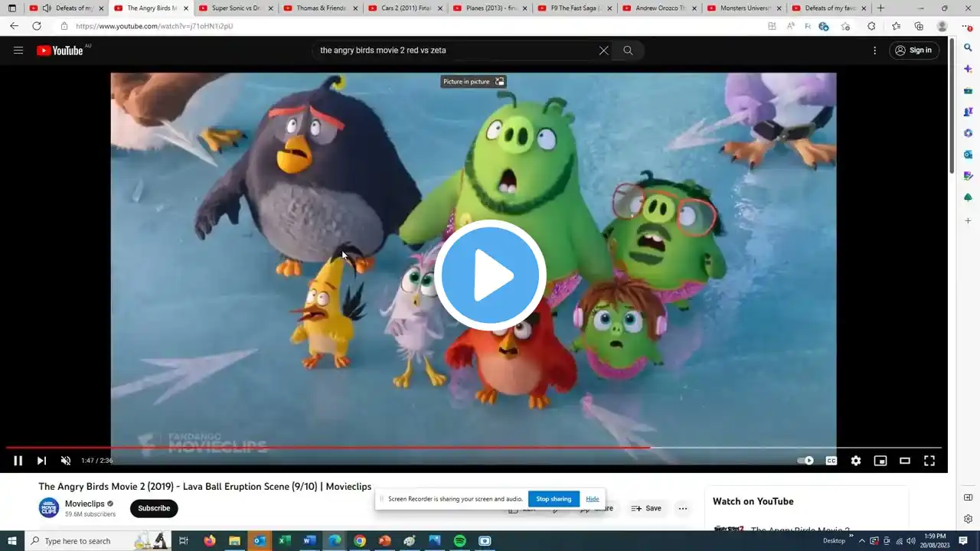The width and height of the screenshot is (980, 551).
Task: Click the large blue play overlay button
Action: click(x=490, y=275)
